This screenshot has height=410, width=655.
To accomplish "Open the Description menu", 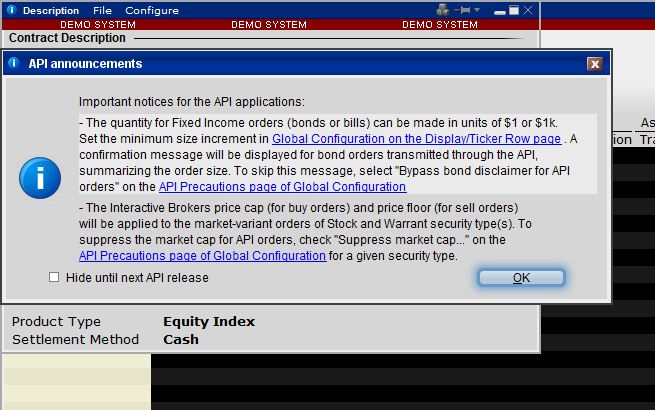I will (x=51, y=10).
